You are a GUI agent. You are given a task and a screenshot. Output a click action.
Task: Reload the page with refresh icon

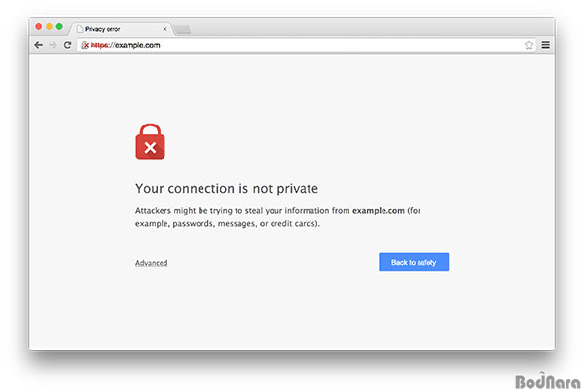67,45
